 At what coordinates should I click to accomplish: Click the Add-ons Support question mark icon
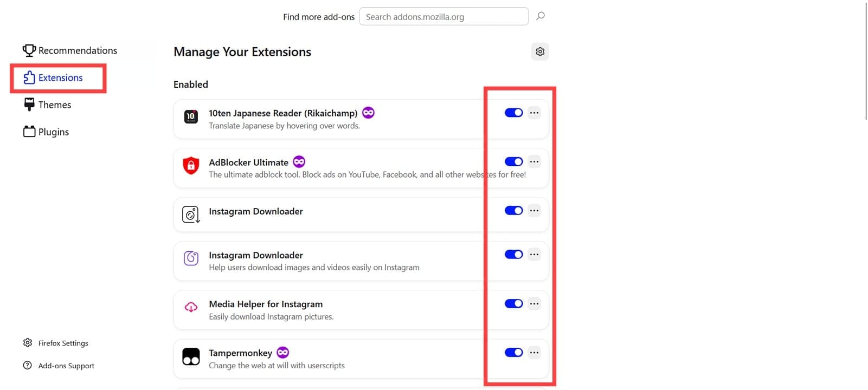pos(28,366)
